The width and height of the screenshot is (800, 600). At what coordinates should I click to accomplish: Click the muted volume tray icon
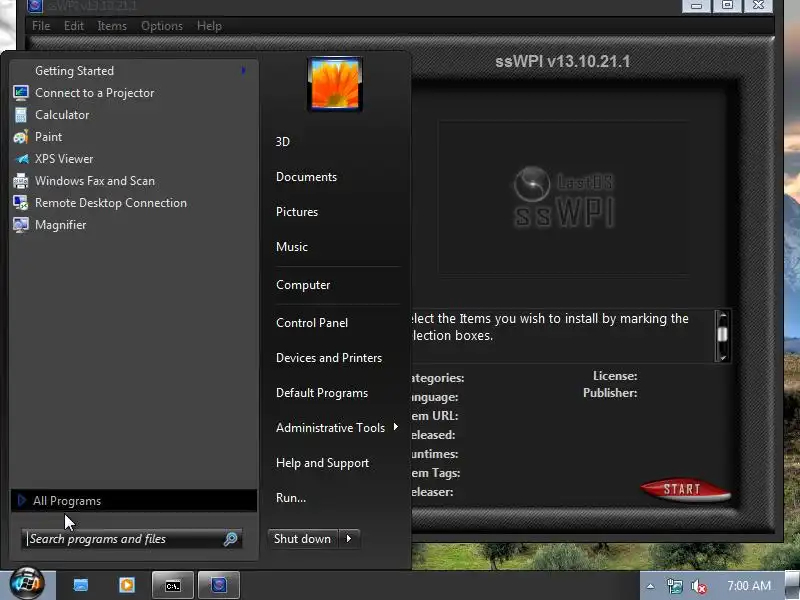click(698, 587)
